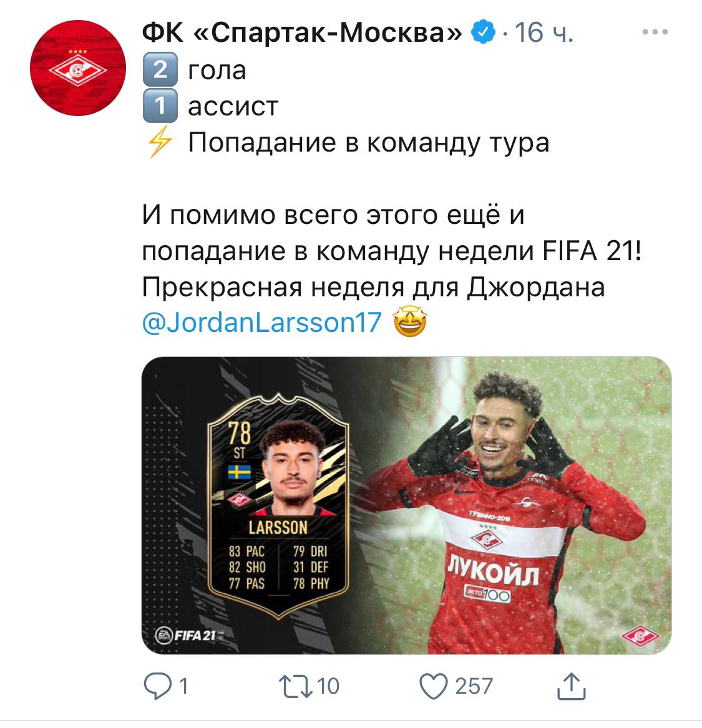
Task: Click the lightning bolt emoji
Action: tap(160, 142)
